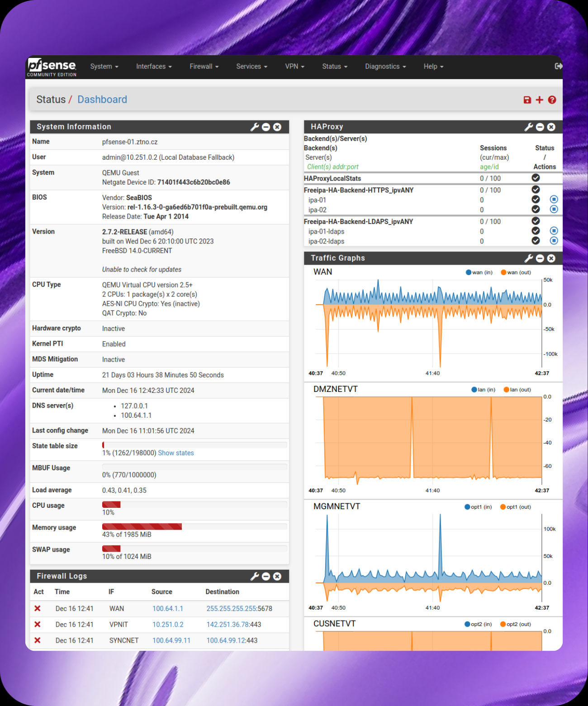Click HAProxyLocalStats status check icon
Image resolution: width=588 pixels, height=706 pixels.
536,178
